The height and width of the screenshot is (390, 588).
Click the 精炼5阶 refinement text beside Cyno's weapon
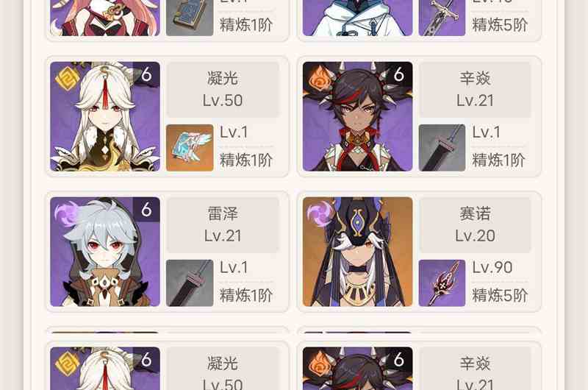point(500,295)
